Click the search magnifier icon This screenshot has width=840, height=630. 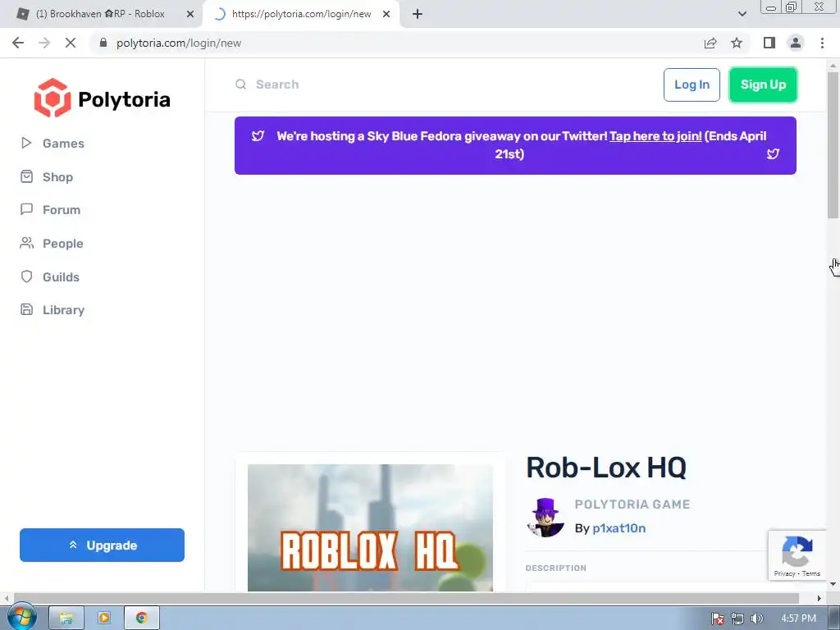(241, 84)
